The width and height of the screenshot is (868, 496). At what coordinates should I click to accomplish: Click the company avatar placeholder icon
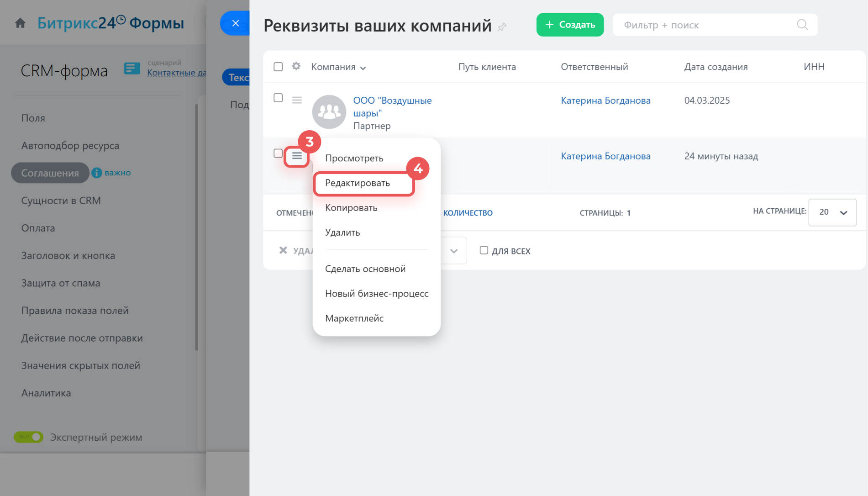coord(329,111)
